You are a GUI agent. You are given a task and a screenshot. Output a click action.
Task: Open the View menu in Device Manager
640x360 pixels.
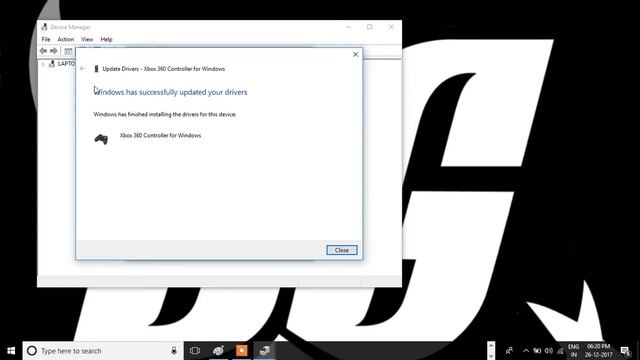[x=87, y=39]
